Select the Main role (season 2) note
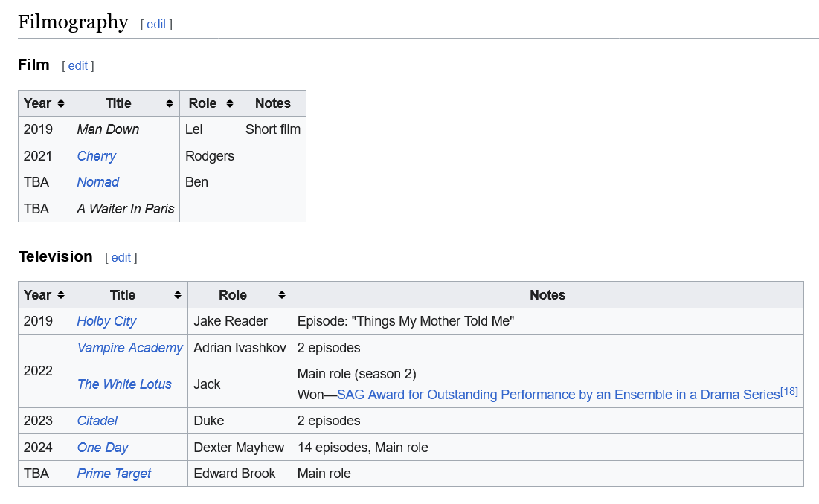 pyautogui.click(x=357, y=374)
